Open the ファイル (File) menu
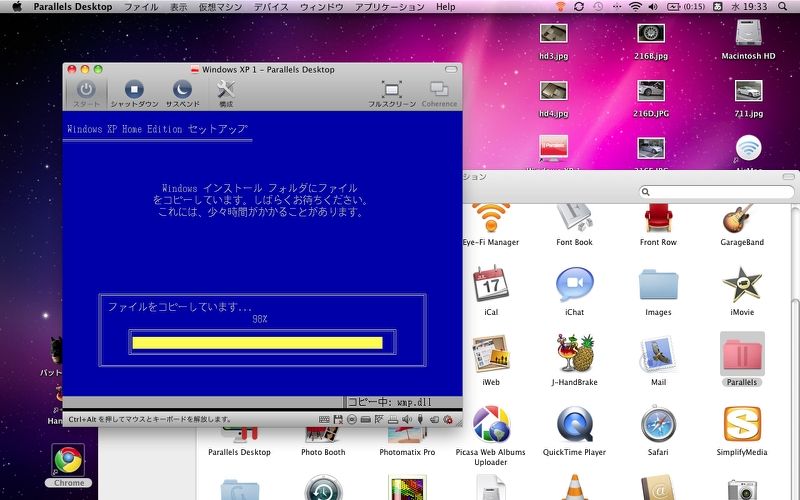This screenshot has height=500, width=800. [141, 7]
